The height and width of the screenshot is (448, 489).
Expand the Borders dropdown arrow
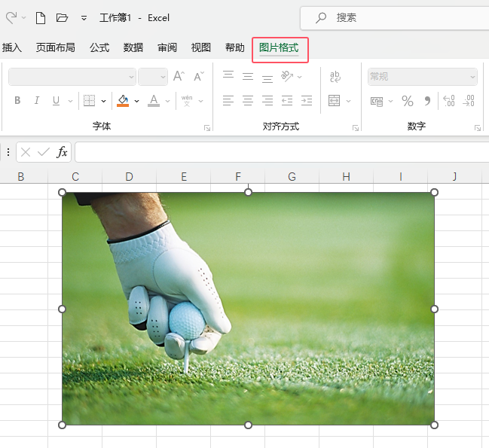[x=103, y=101]
